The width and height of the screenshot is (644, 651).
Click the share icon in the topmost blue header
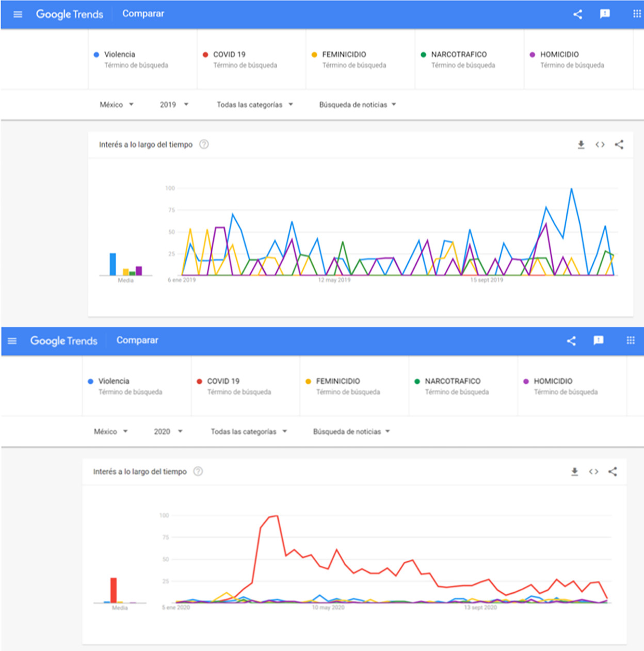pyautogui.click(x=577, y=14)
